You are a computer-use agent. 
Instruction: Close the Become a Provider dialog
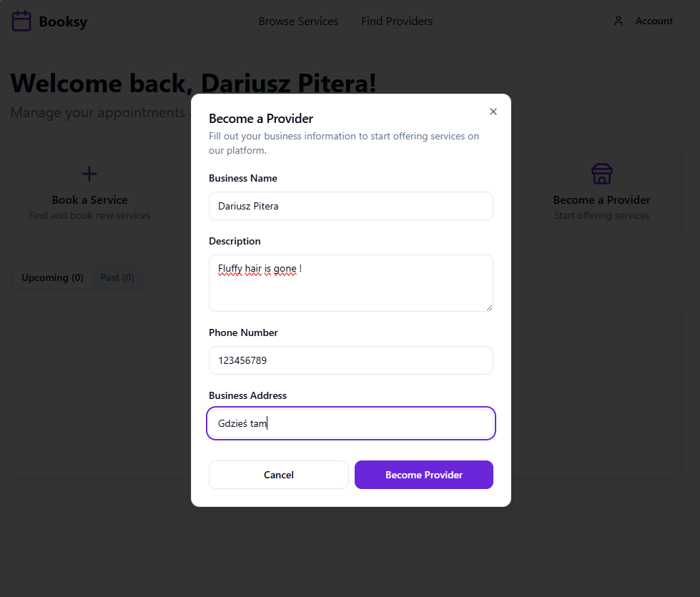493,112
